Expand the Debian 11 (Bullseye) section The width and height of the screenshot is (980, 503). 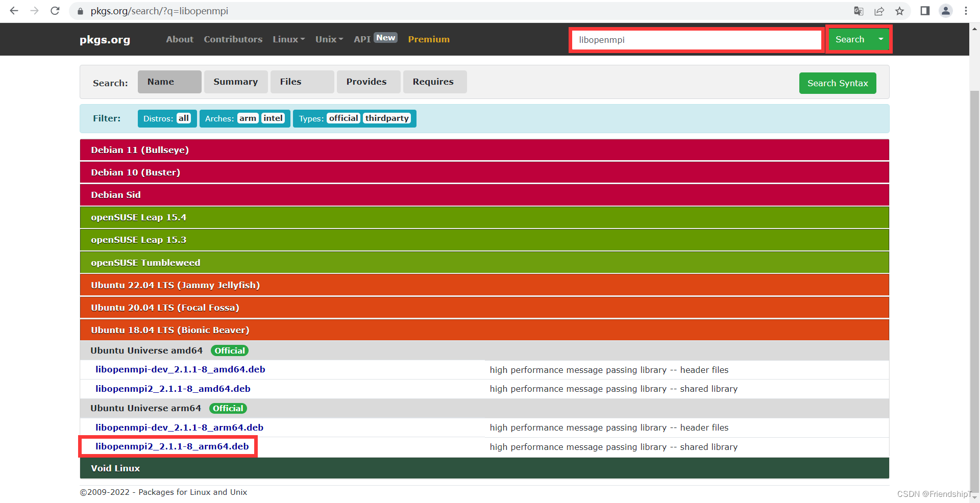pyautogui.click(x=484, y=150)
